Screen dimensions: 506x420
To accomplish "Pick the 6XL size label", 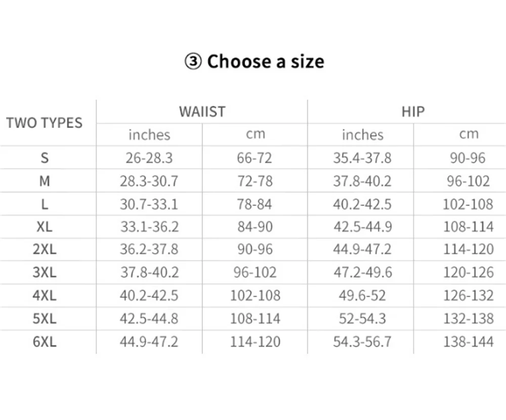I will click(x=45, y=342).
